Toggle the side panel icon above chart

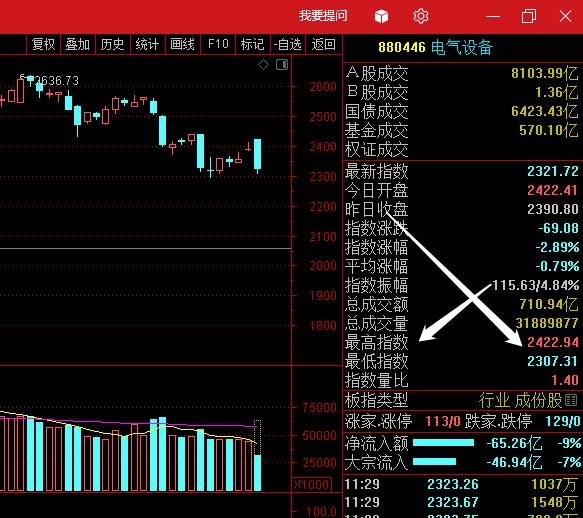282,65
